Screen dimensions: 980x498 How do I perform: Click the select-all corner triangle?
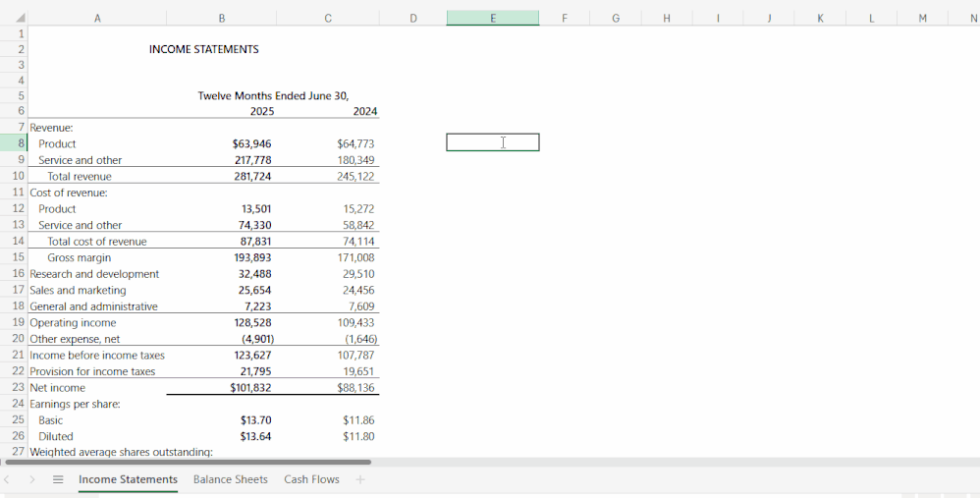[21, 19]
